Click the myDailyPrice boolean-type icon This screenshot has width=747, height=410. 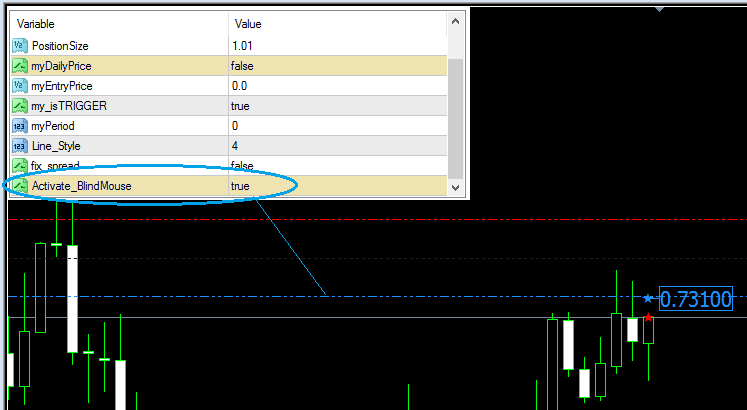coord(20,66)
